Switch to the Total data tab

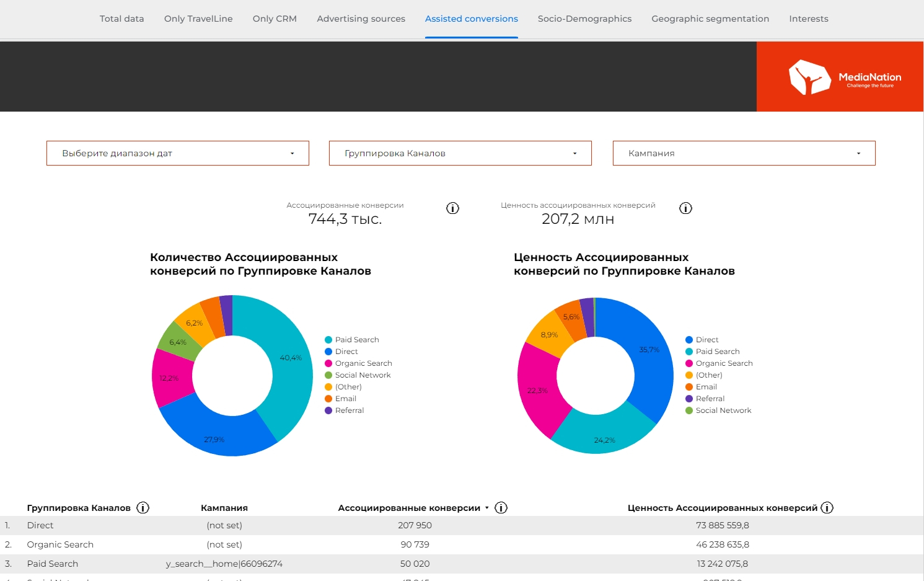tap(121, 19)
